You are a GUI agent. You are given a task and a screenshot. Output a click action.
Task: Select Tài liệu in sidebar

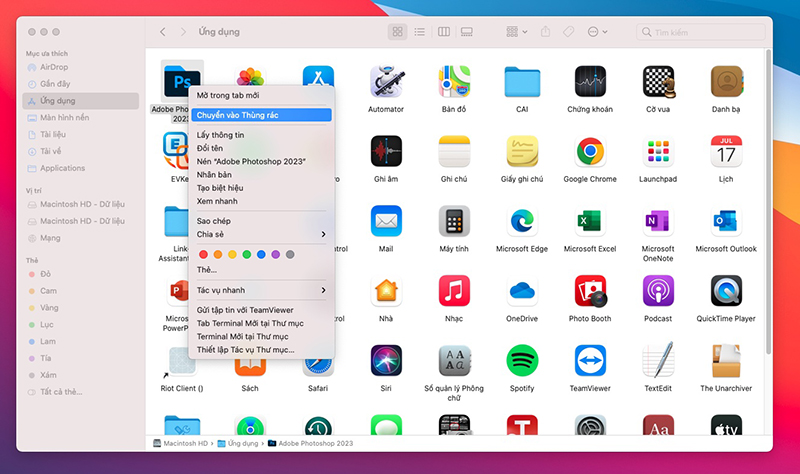tap(81, 134)
